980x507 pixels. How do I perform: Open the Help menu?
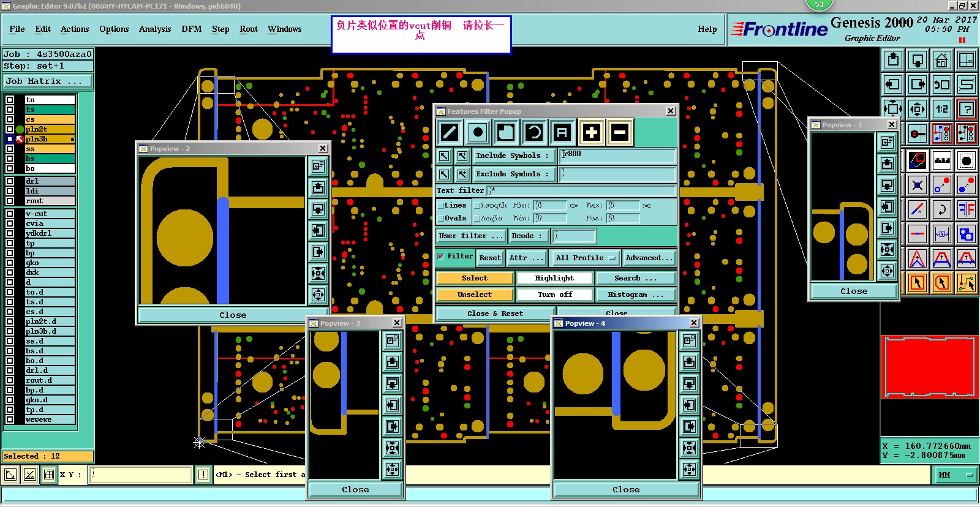pyautogui.click(x=707, y=29)
